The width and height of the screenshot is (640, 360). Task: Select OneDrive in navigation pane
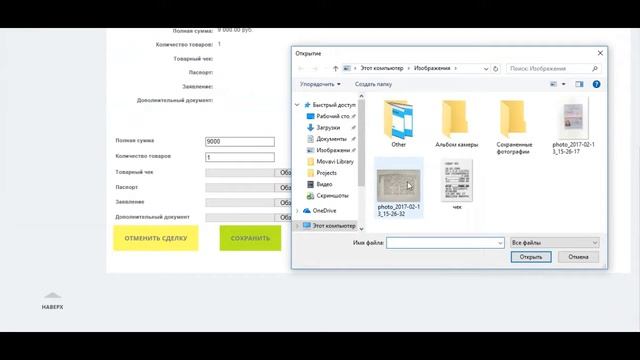pos(320,211)
